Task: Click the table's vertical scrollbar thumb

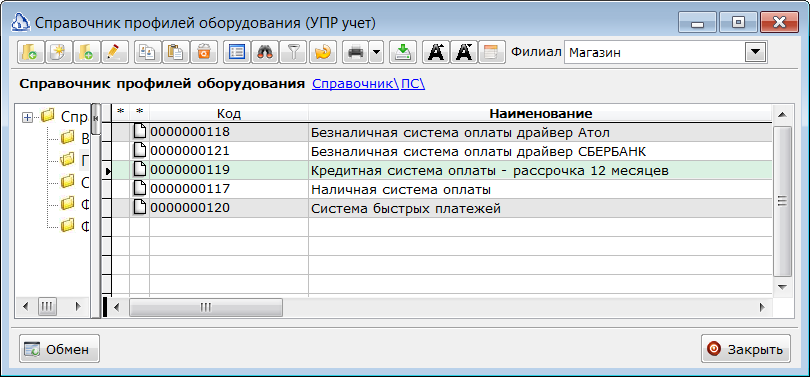Action: [x=782, y=201]
